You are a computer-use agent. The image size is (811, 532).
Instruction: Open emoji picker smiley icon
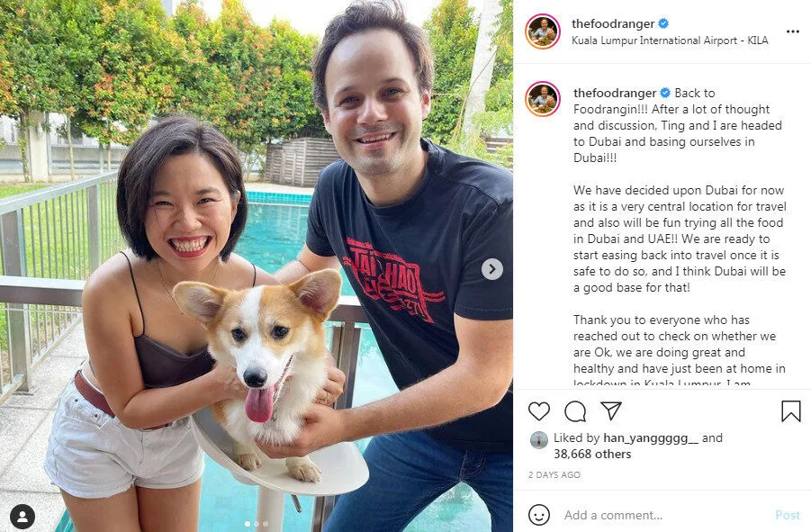point(539,515)
